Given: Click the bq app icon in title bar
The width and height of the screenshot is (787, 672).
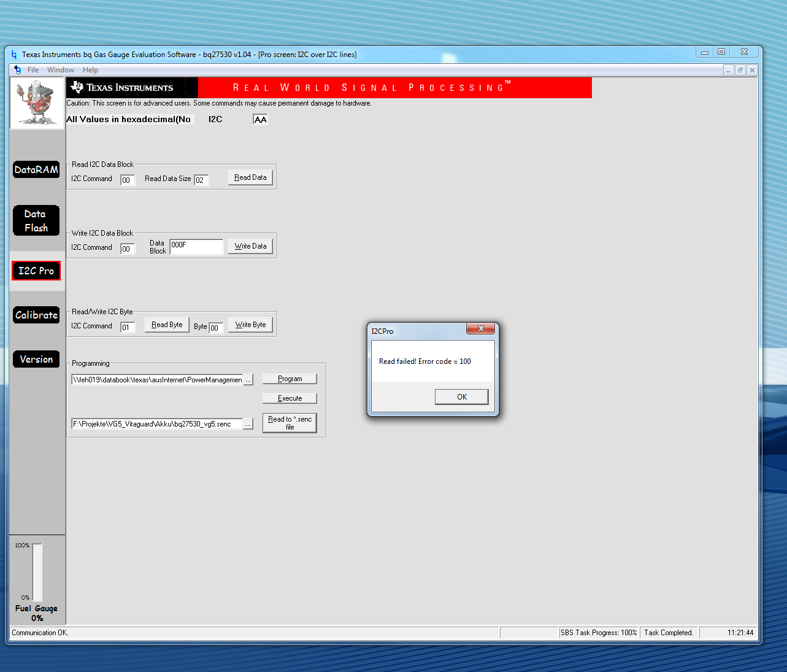Looking at the screenshot, I should click(14, 55).
